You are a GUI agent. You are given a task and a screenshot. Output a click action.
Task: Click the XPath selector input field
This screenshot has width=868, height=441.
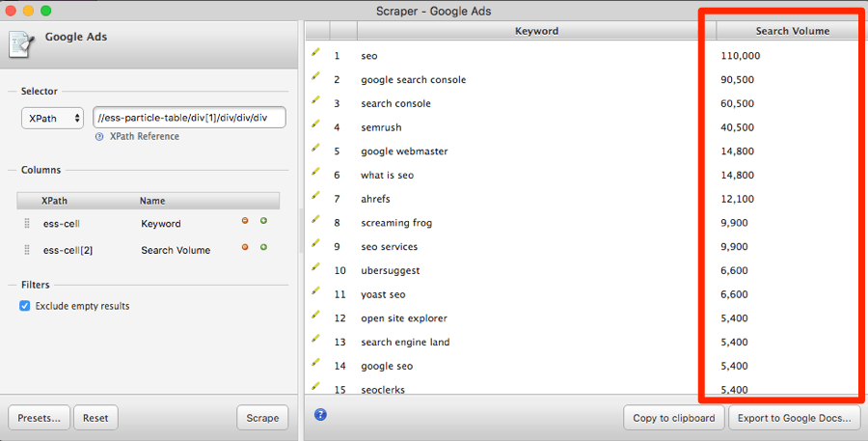(189, 118)
